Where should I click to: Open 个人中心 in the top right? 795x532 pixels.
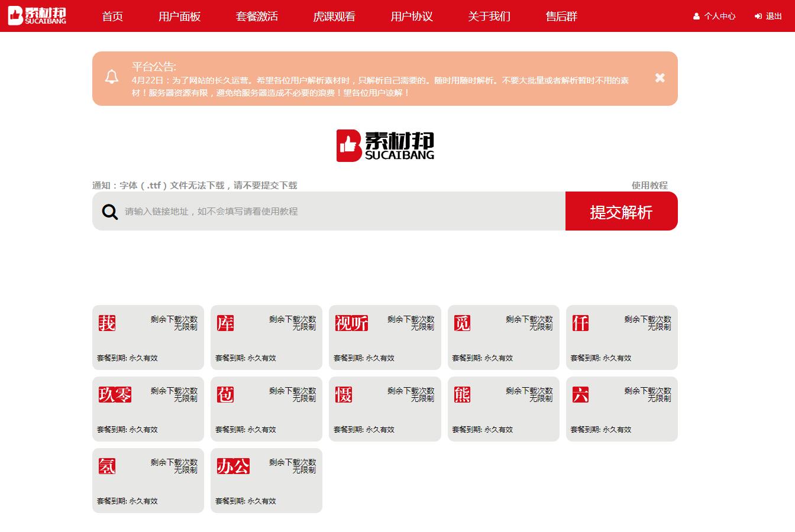(x=715, y=17)
